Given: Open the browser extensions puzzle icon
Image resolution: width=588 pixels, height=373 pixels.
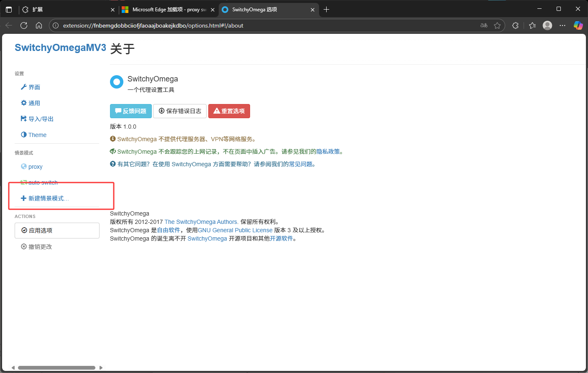Looking at the screenshot, I should pyautogui.click(x=515, y=25).
